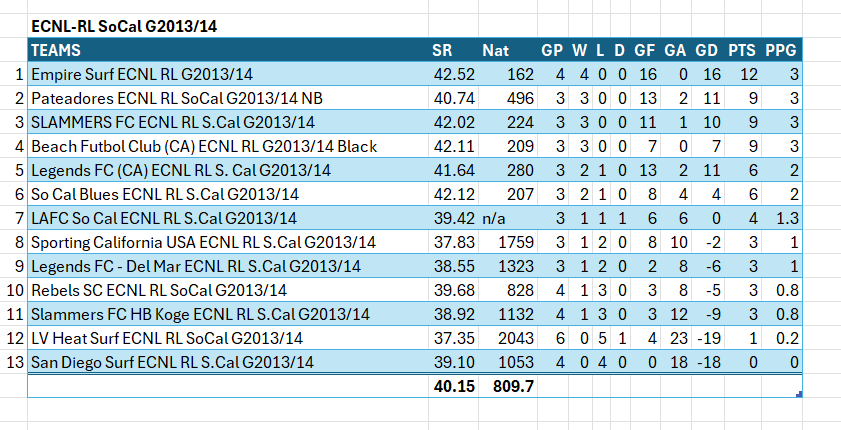The height and width of the screenshot is (430, 841).
Task: Click SR value 42.11 for Beach Futbol Club
Action: click(453, 146)
